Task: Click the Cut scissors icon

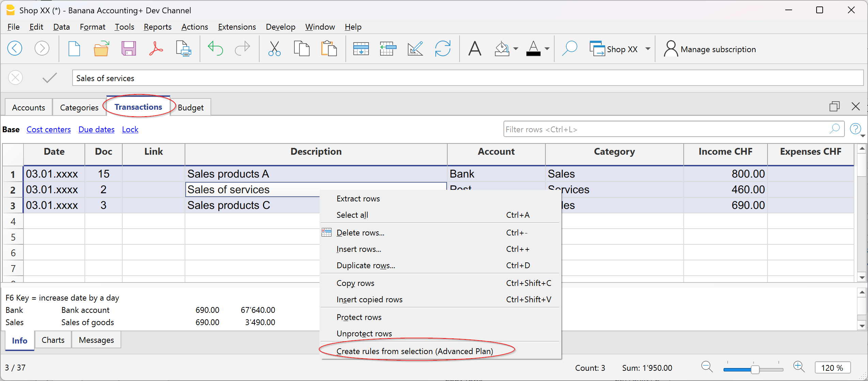Action: (x=274, y=49)
